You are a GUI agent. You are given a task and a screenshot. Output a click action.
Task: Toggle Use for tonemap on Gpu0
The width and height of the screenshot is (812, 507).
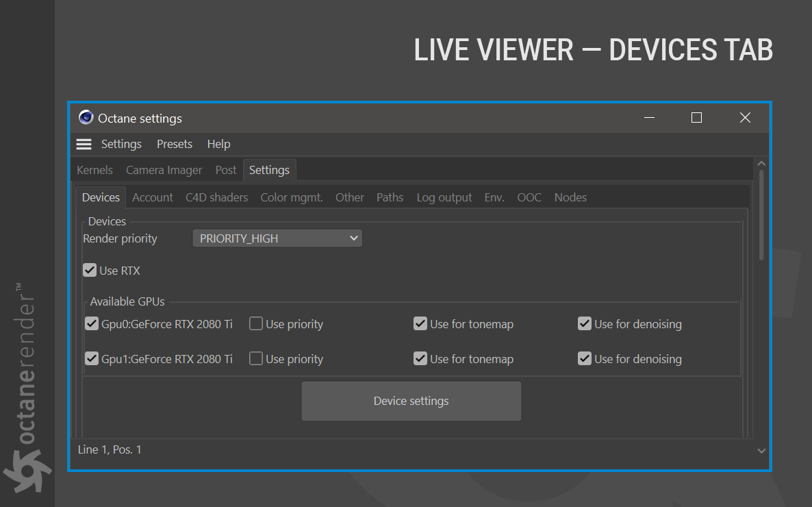[x=420, y=323]
